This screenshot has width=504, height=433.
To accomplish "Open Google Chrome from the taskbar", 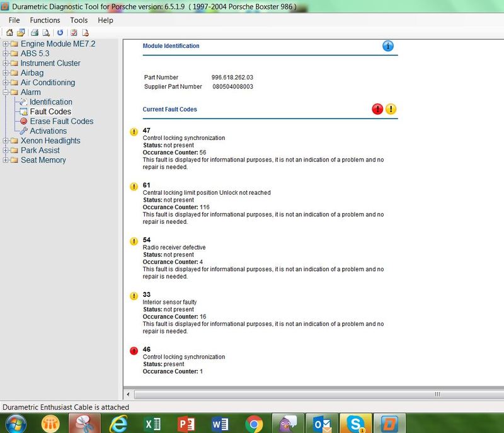I will tap(254, 424).
